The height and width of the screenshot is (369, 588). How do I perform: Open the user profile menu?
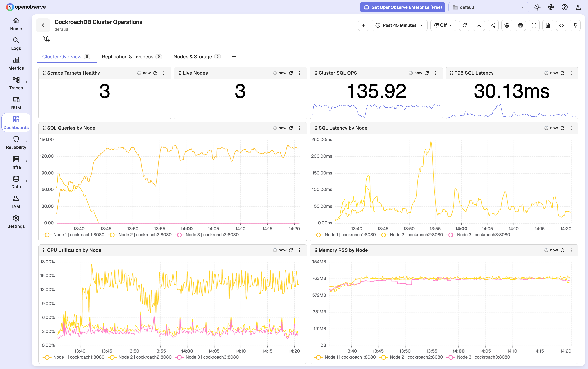click(x=578, y=7)
